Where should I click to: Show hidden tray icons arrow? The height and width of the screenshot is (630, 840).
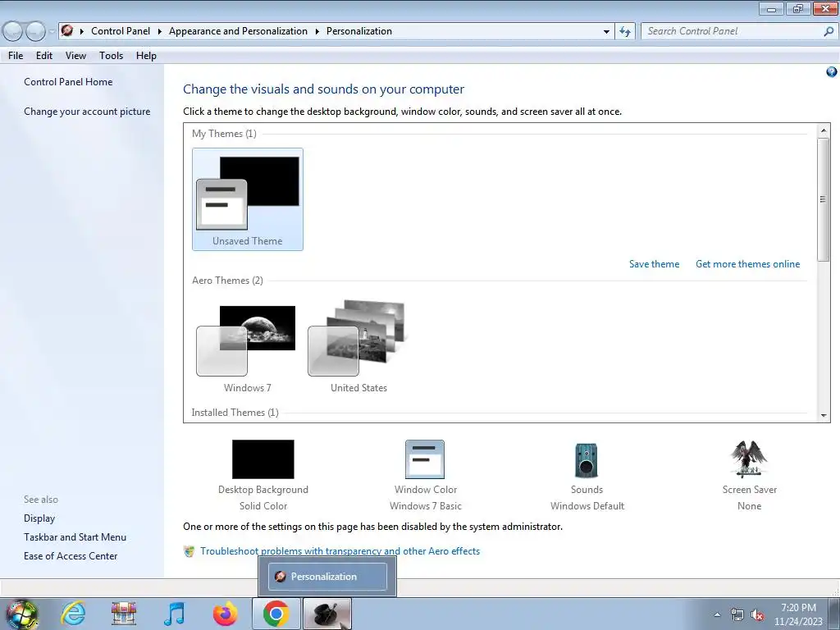pyautogui.click(x=717, y=615)
